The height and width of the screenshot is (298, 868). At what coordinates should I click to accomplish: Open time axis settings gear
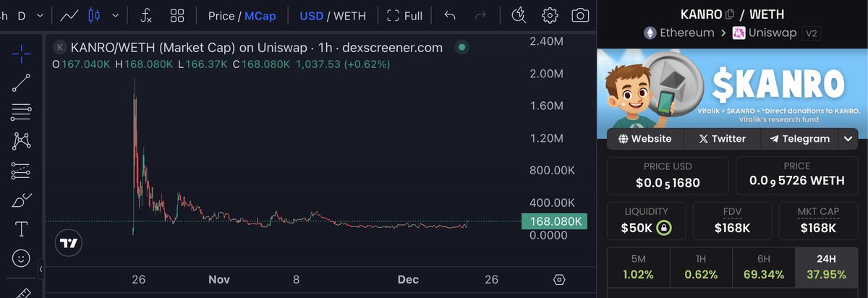click(559, 280)
